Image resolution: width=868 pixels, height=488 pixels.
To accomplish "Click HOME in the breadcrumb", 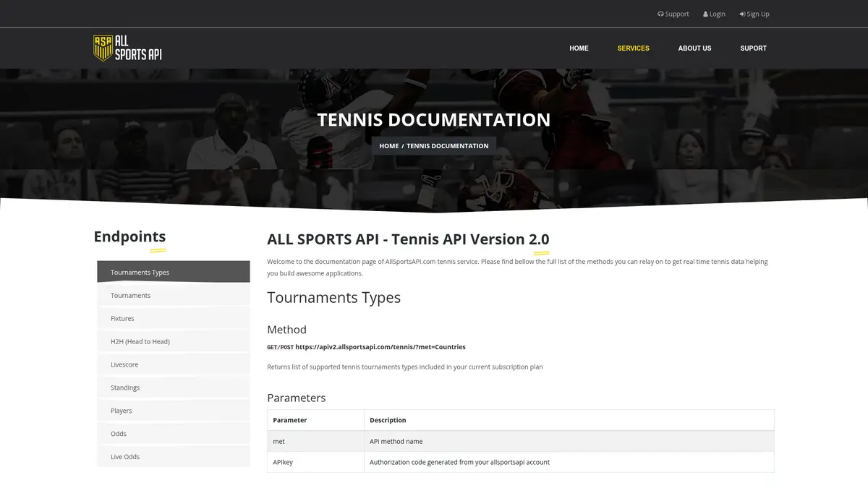I will coord(388,146).
